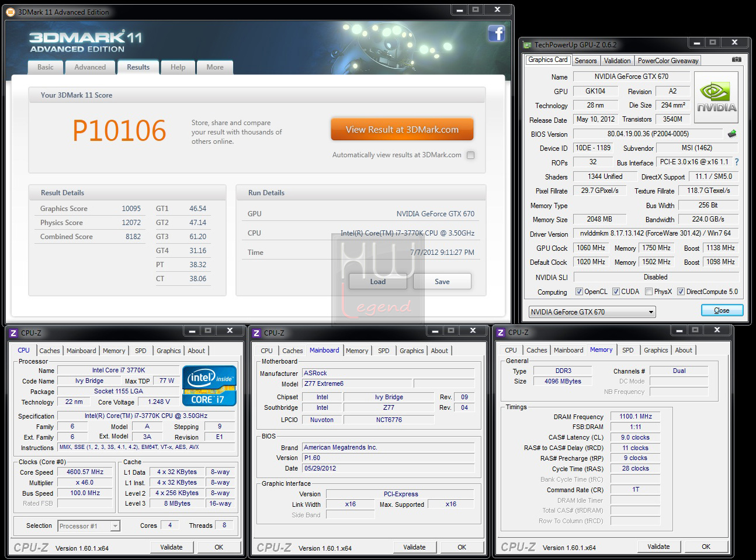This screenshot has height=560, width=756.
Task: Open Memory tab in the CPU-Z Mainboard window
Action: pyautogui.click(x=357, y=351)
